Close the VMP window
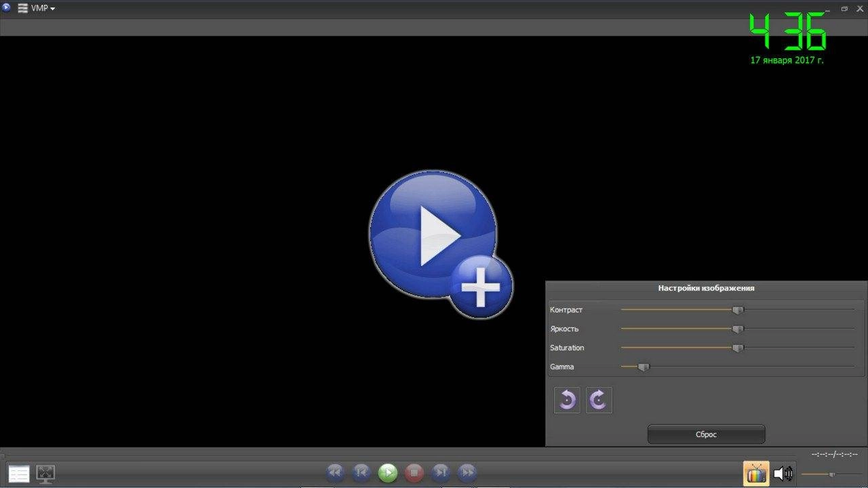Image resolution: width=868 pixels, height=488 pixels. tap(860, 8)
